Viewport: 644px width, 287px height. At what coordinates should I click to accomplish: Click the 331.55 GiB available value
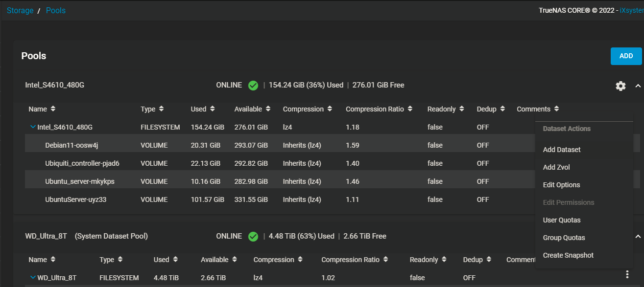[251, 199]
